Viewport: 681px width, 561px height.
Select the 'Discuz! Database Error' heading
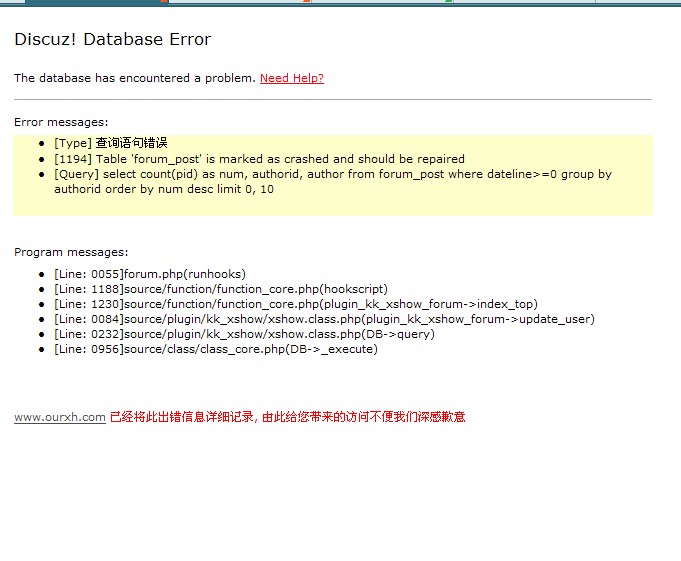(112, 39)
